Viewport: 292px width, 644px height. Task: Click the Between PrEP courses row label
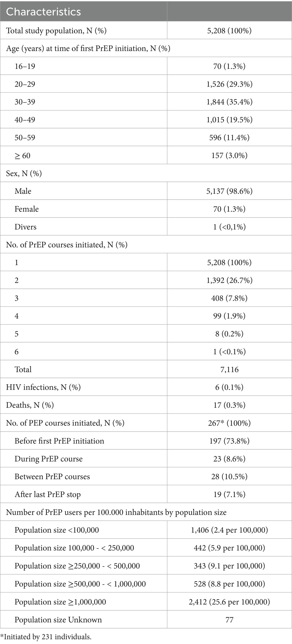coord(52,476)
